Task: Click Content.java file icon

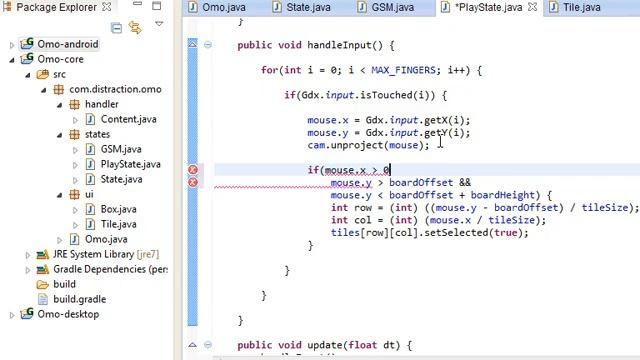Action: click(x=90, y=119)
